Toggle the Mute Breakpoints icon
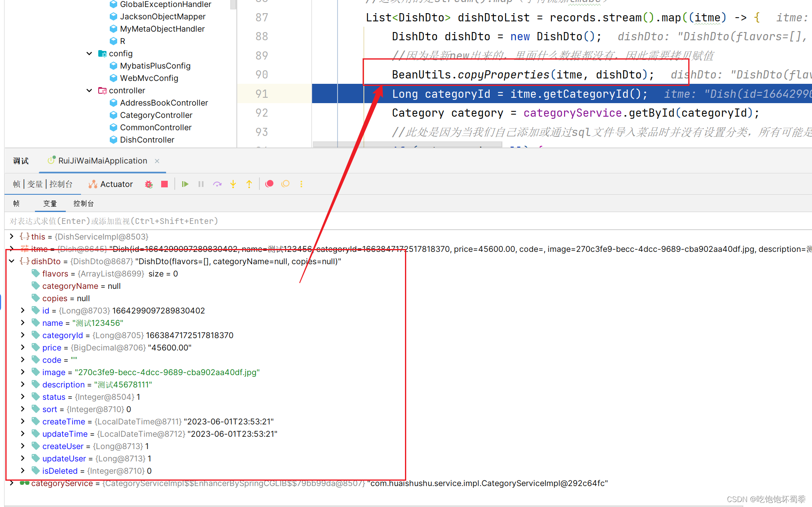Image resolution: width=812 pixels, height=507 pixels. point(285,184)
